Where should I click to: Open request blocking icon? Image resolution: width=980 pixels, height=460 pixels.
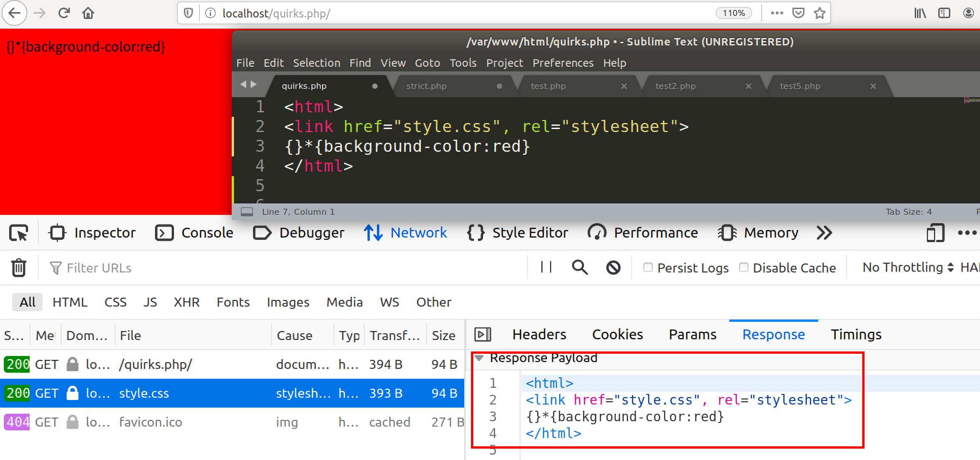[613, 268]
